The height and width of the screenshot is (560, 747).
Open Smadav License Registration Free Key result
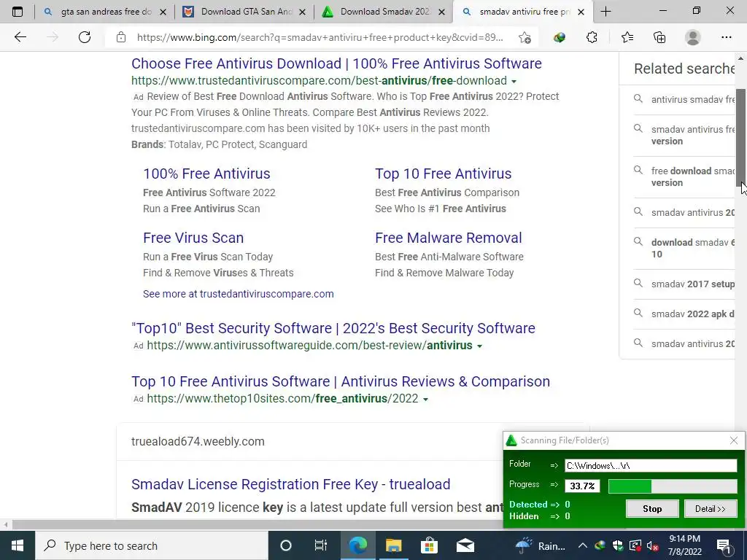pyautogui.click(x=290, y=484)
